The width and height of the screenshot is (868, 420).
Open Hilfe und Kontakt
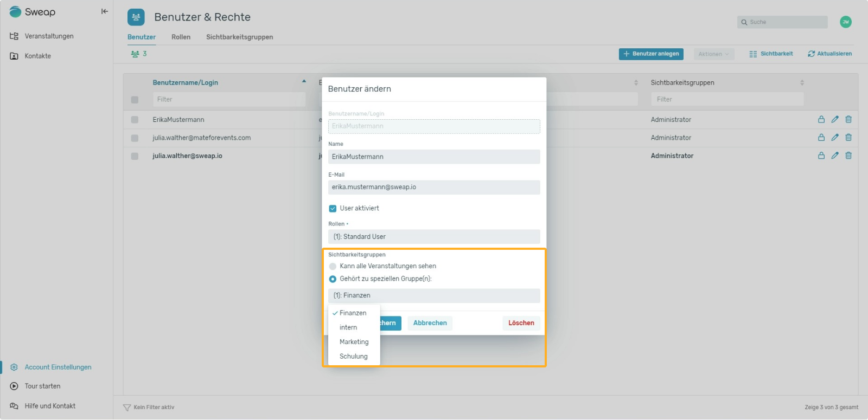[x=50, y=406]
